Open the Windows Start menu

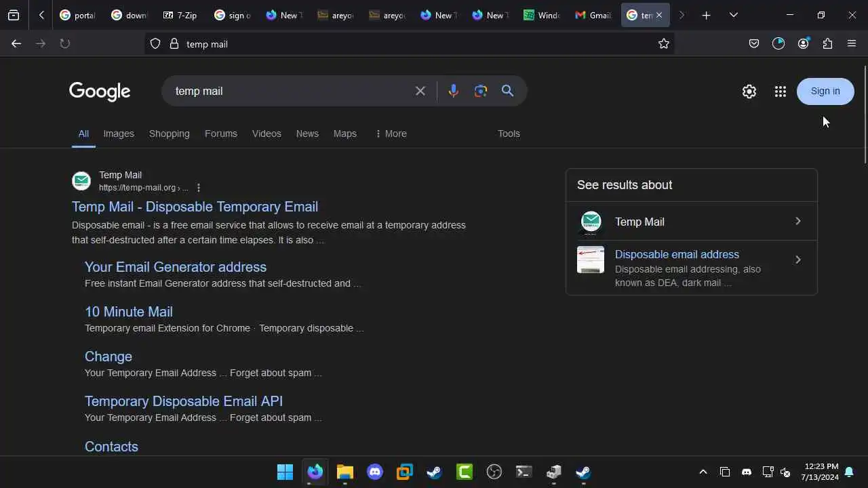285,472
